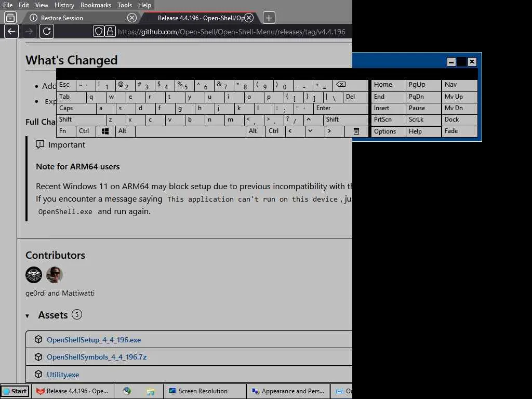Switch to Screen Resolution taskbar window

pyautogui.click(x=204, y=391)
